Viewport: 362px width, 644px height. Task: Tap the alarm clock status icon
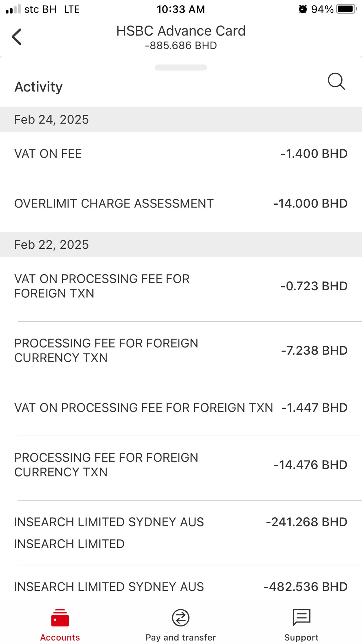pos(303,9)
